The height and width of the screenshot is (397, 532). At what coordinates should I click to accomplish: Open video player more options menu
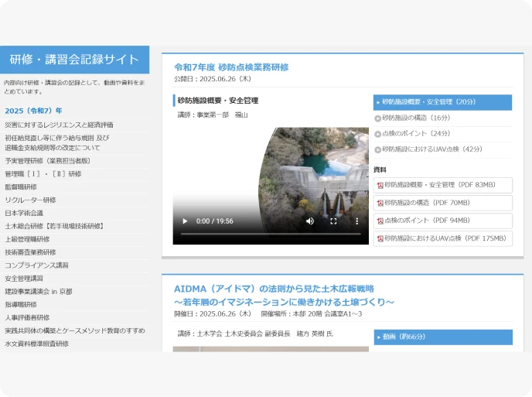point(357,221)
